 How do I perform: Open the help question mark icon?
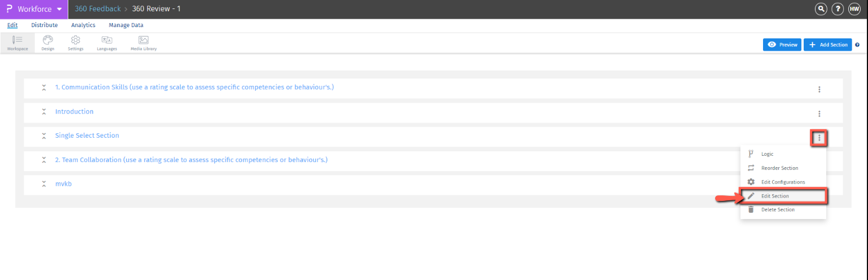click(838, 9)
